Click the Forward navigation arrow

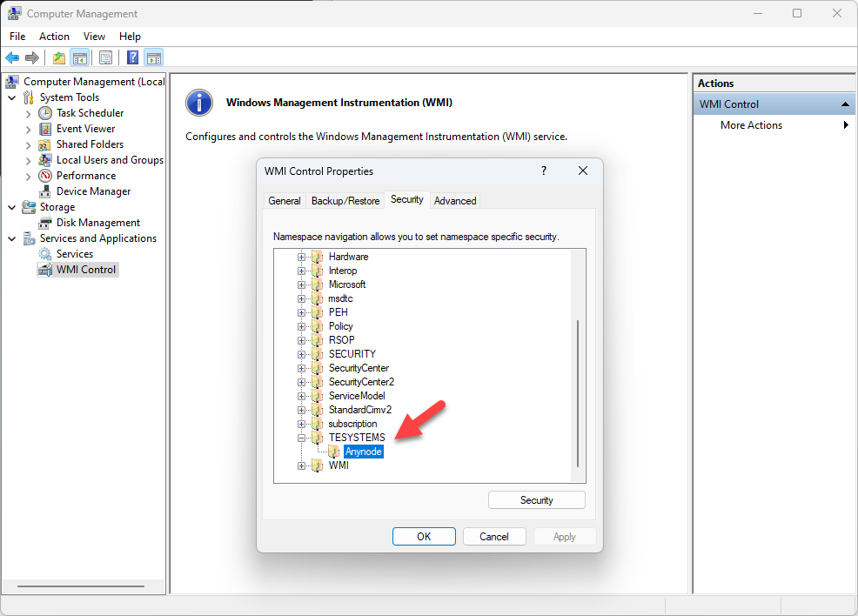pyautogui.click(x=32, y=57)
